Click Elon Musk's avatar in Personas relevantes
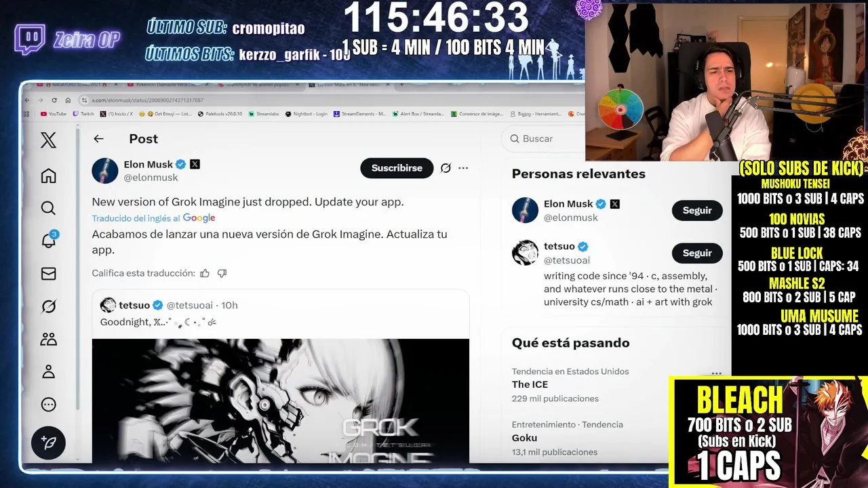This screenshot has height=488, width=868. [525, 210]
